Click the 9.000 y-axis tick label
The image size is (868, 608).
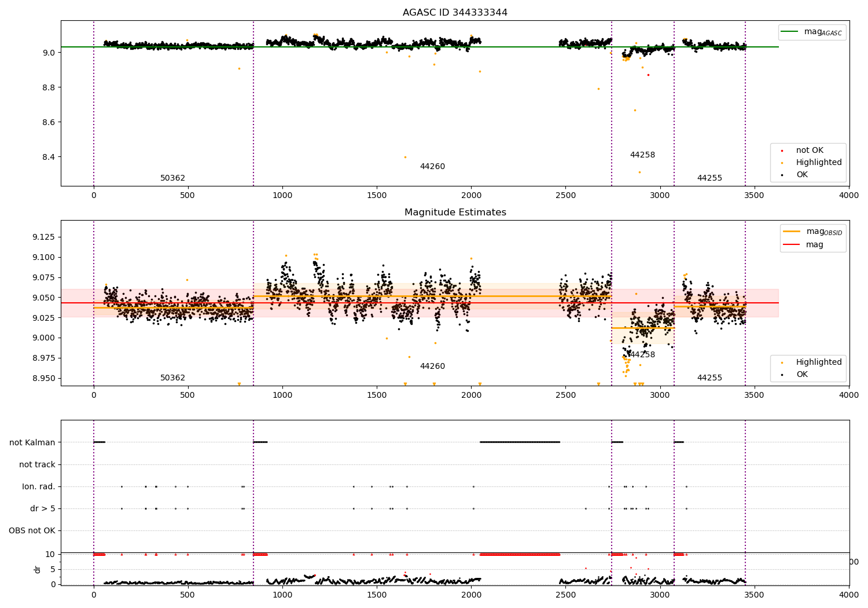click(x=44, y=338)
